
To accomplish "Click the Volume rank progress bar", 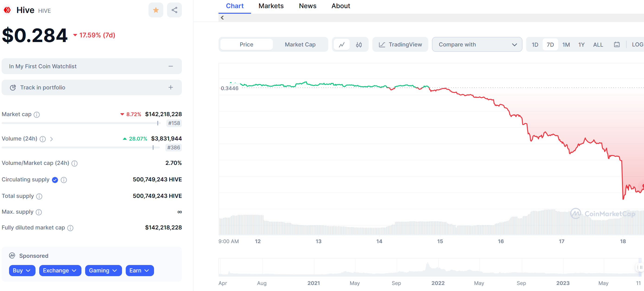I will tap(81, 148).
